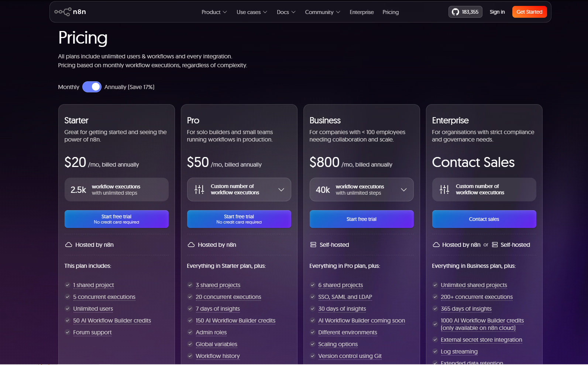
Task: Open the Enterprise nav item
Action: click(362, 12)
